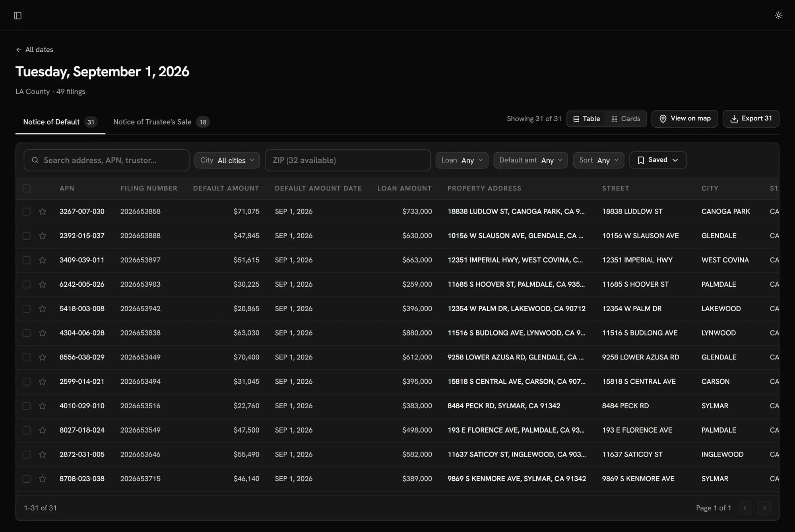795x532 pixels.
Task: Select the Table view
Action: tap(587, 119)
